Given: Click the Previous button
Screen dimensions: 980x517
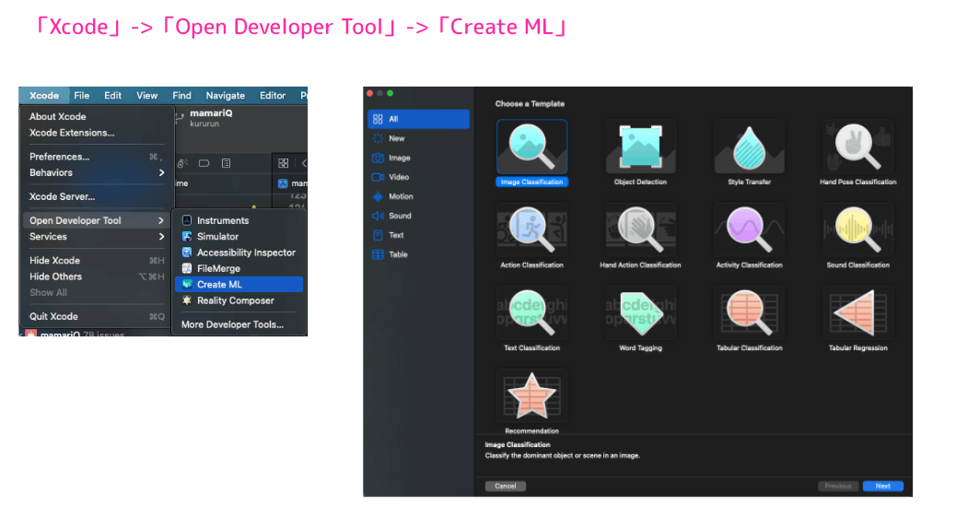Looking at the screenshot, I should [x=838, y=486].
